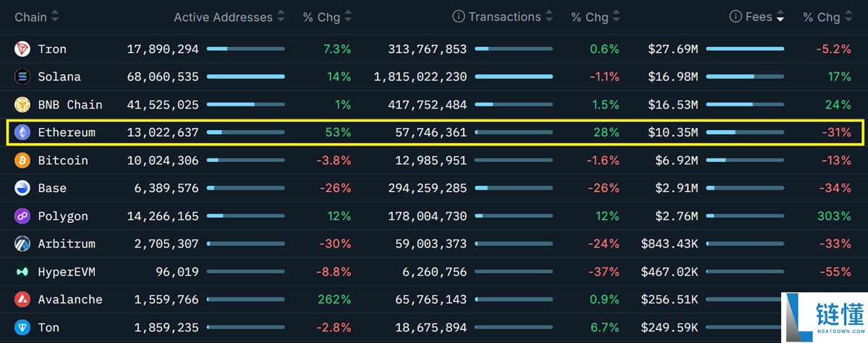Click the Polygon purple logo icon
The width and height of the screenshot is (868, 343).
point(22,216)
